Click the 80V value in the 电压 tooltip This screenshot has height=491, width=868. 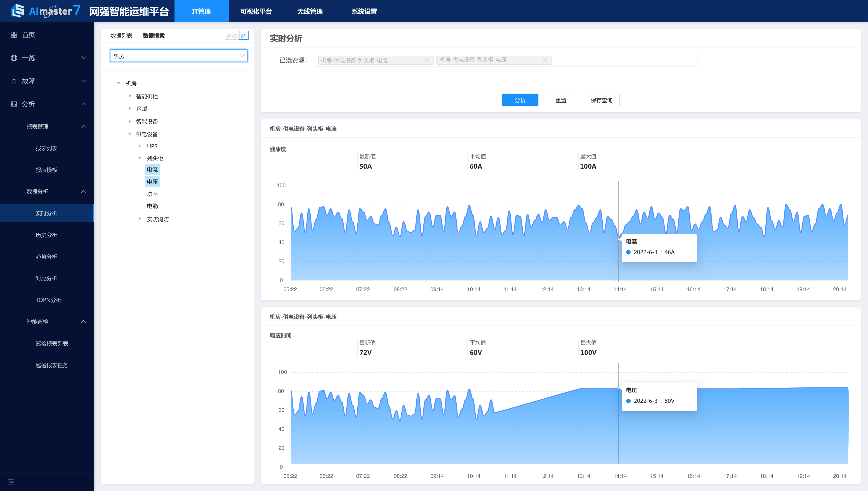tap(669, 401)
